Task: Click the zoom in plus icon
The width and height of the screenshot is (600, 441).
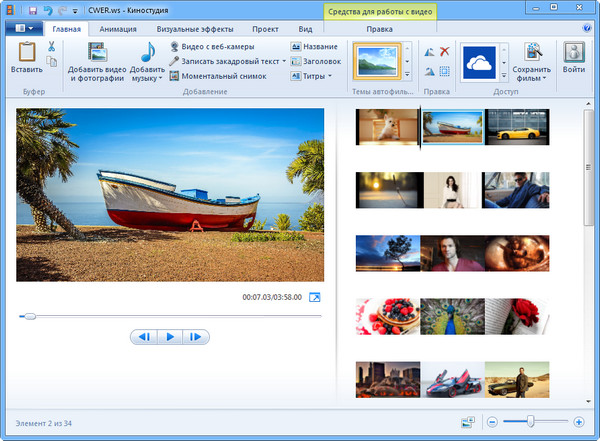Action: click(579, 422)
